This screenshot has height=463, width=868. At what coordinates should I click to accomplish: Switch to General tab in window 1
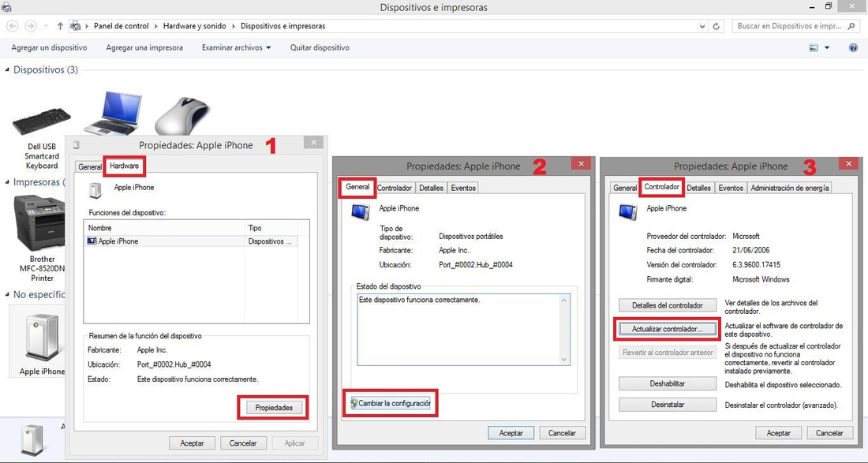pos(90,166)
